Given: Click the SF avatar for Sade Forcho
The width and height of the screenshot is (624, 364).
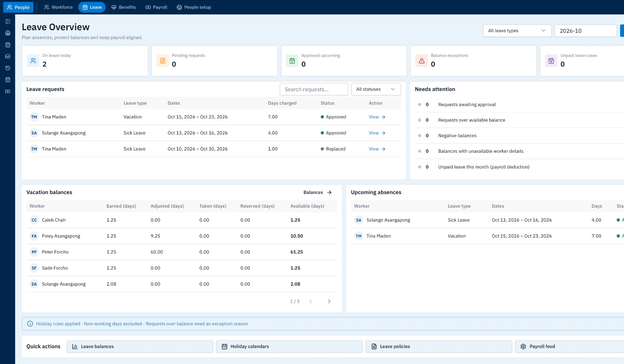Looking at the screenshot, I should pyautogui.click(x=34, y=268).
